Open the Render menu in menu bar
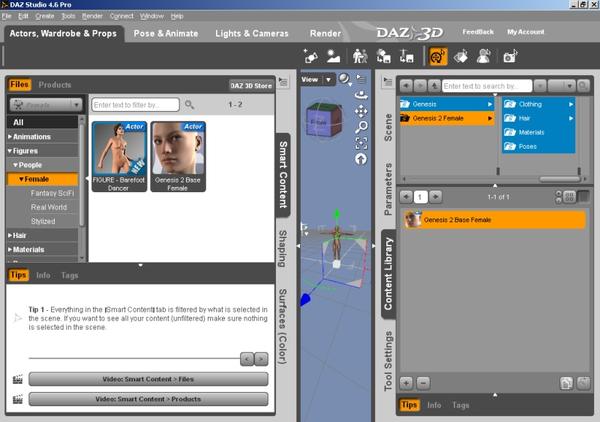This screenshot has height=422, width=600. (92, 16)
